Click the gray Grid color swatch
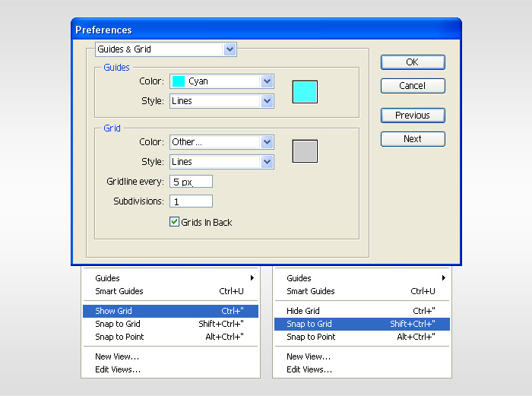 [305, 151]
